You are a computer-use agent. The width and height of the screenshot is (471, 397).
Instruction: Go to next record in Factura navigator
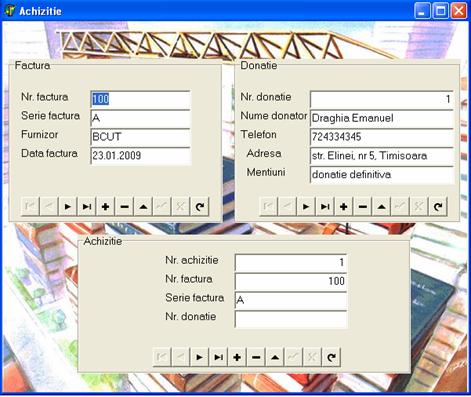tap(68, 207)
